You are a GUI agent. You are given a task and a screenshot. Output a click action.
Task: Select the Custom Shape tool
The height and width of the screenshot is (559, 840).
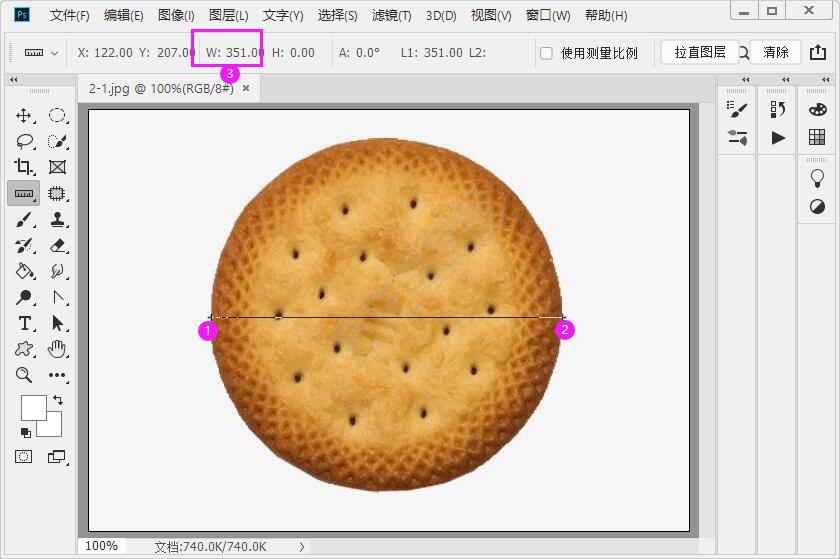(24, 349)
